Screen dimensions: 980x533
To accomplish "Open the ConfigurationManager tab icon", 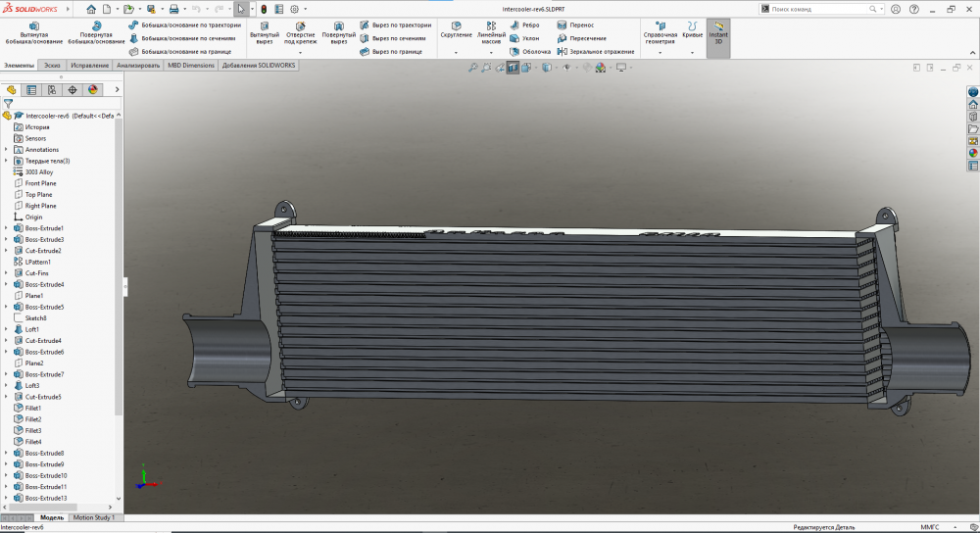I will pyautogui.click(x=52, y=89).
